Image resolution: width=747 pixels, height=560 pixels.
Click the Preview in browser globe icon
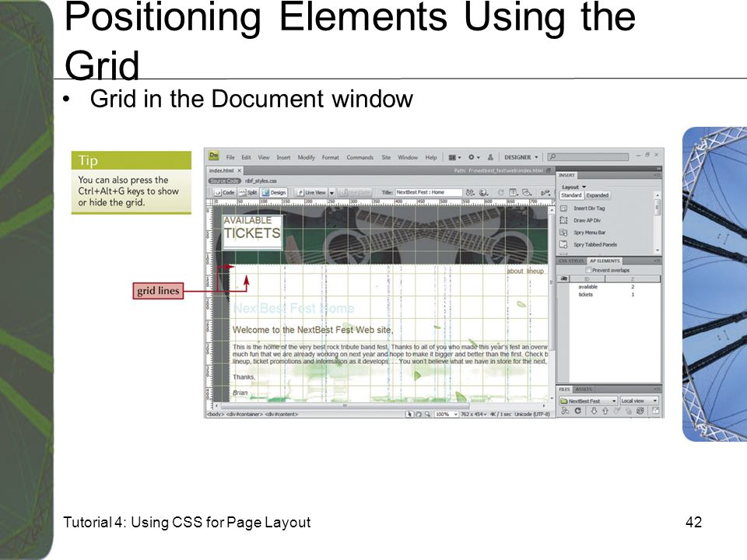(484, 192)
